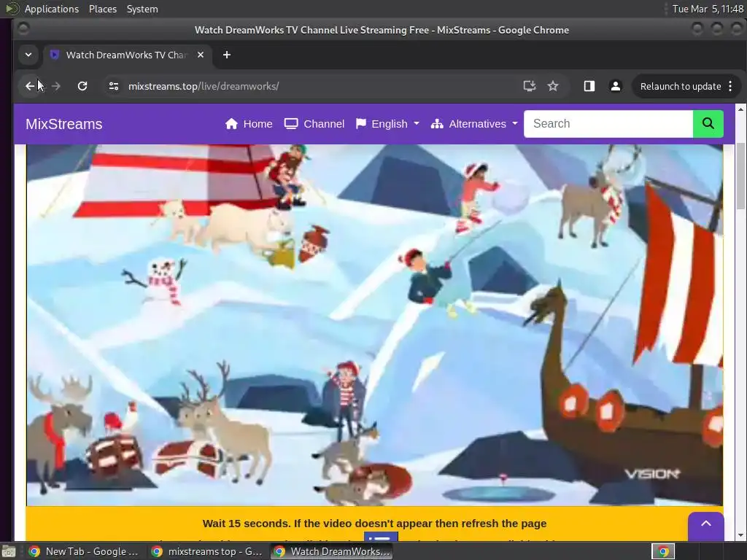Expand the Alternatives dropdown
747x560 pixels.
point(474,124)
